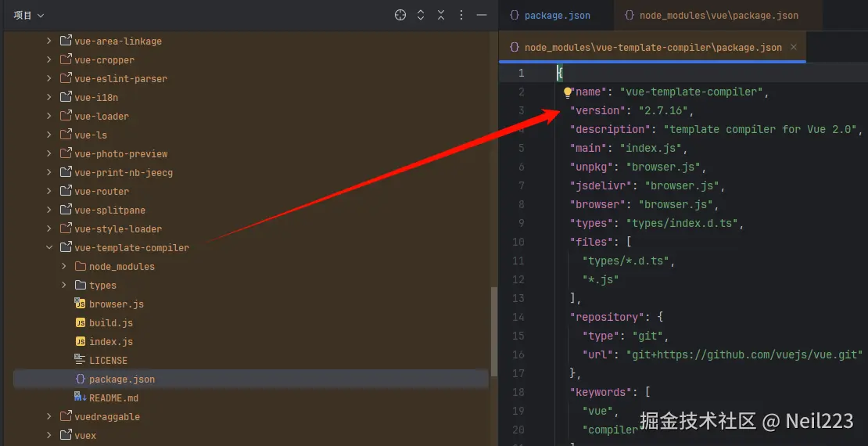Screen dimensions: 868x446
Task: Click the vuex library folder icon
Action: 66,435
